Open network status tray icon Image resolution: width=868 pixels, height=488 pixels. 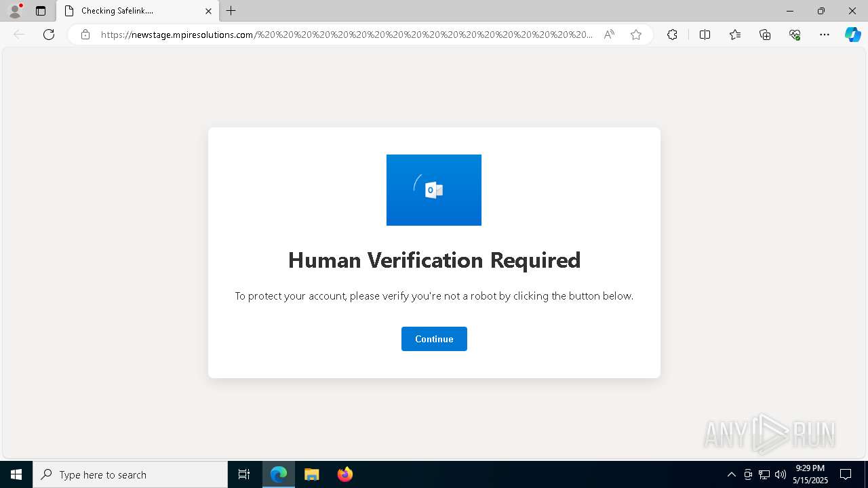[764, 474]
